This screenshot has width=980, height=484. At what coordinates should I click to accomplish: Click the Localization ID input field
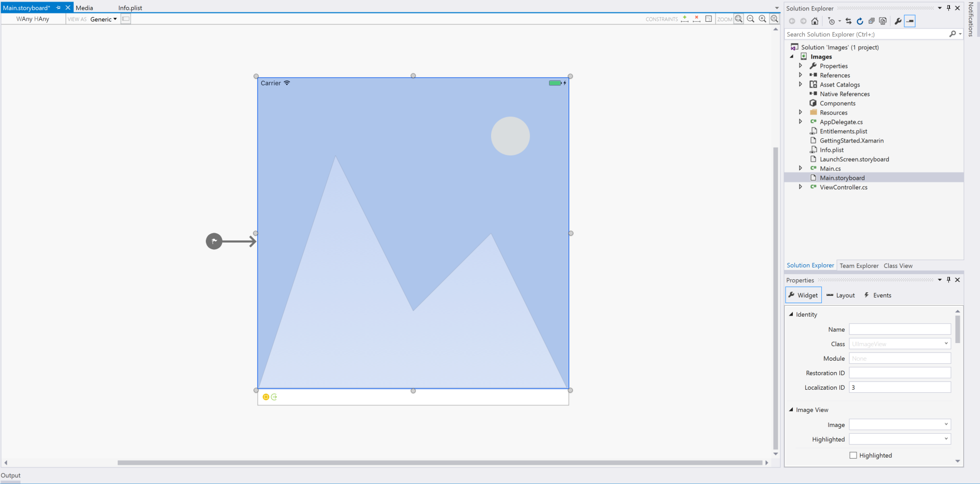(x=900, y=387)
